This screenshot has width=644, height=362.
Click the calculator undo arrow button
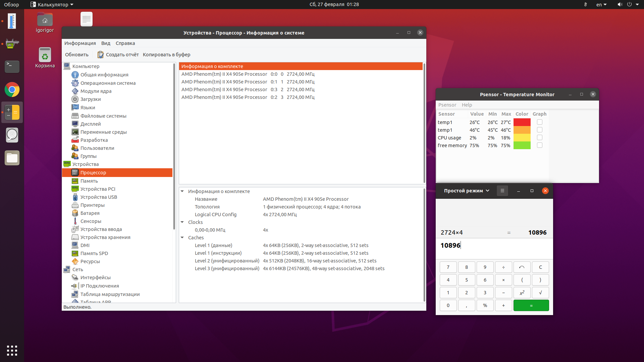[x=522, y=267]
